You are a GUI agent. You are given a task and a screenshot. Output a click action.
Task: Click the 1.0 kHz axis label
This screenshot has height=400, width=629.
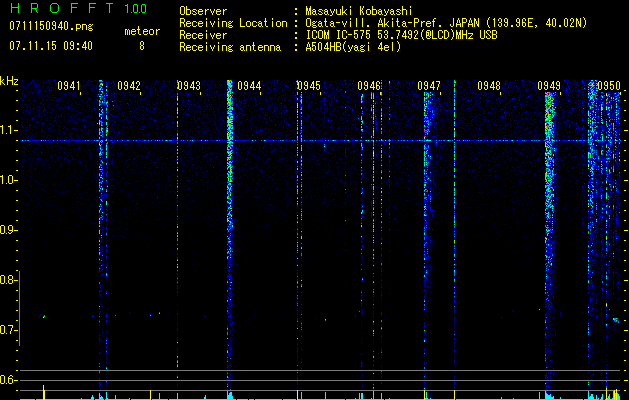(8, 180)
